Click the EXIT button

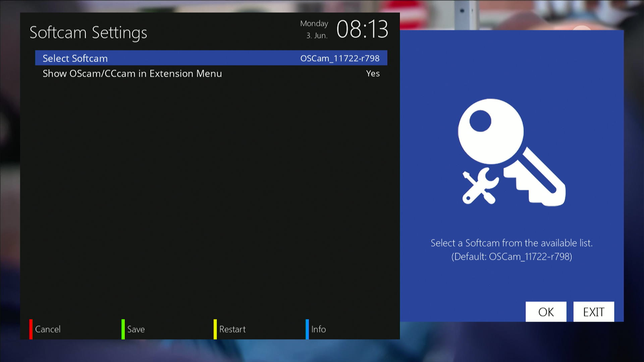pyautogui.click(x=593, y=312)
